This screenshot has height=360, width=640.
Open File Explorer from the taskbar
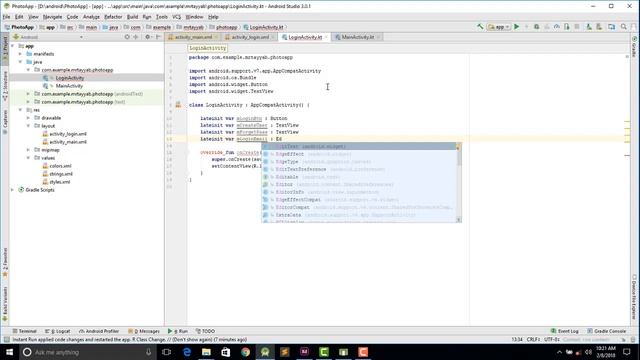pyautogui.click(x=206, y=352)
